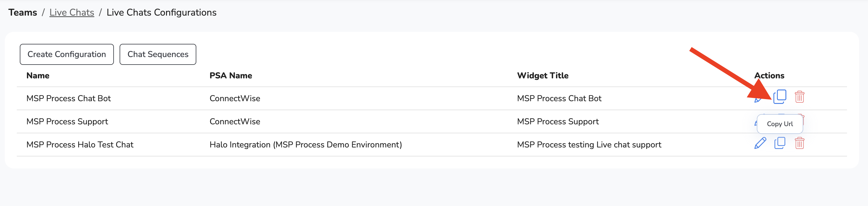Copy URL for MSP Process Chat Bot
This screenshot has height=206, width=868.
(x=779, y=97)
